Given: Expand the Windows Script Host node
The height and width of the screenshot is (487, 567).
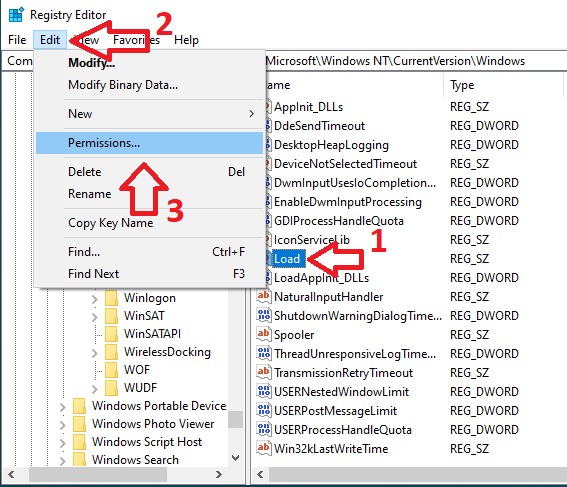Looking at the screenshot, I should pos(63,443).
